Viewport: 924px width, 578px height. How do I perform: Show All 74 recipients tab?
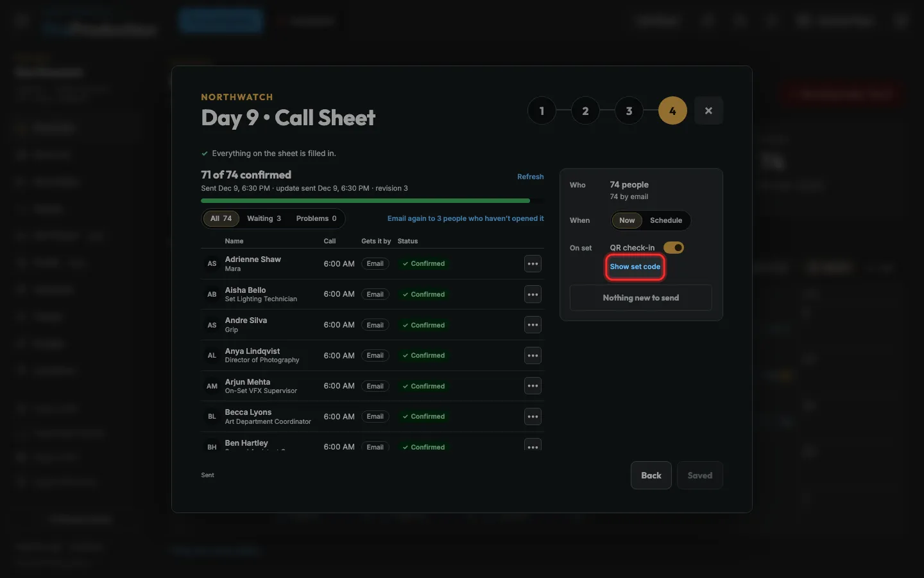(221, 219)
